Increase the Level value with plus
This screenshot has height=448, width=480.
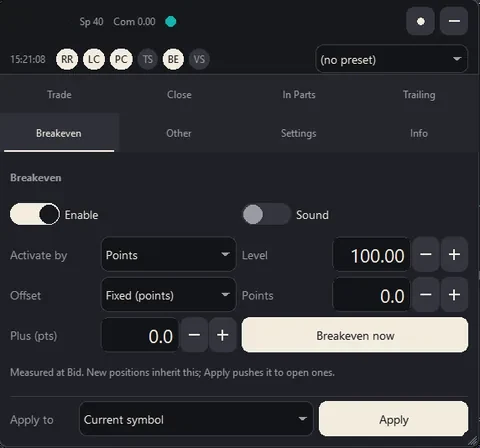click(x=454, y=255)
